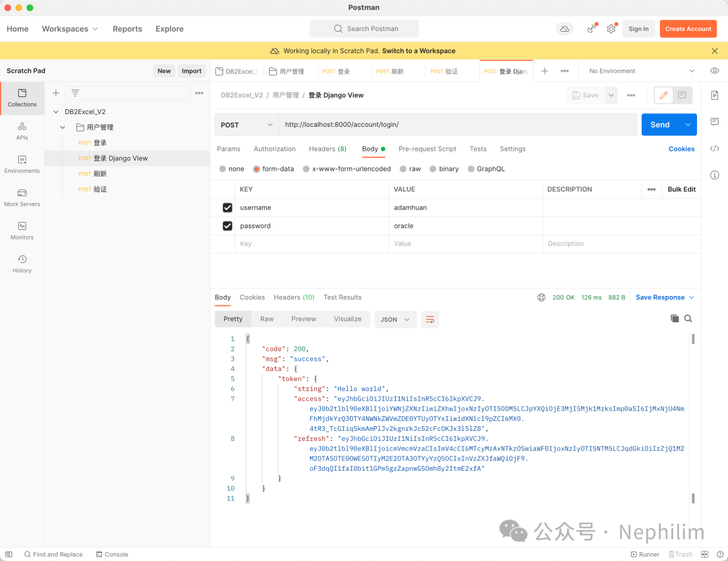
Task: Open the Mock Servers sidebar panel
Action: [22, 198]
